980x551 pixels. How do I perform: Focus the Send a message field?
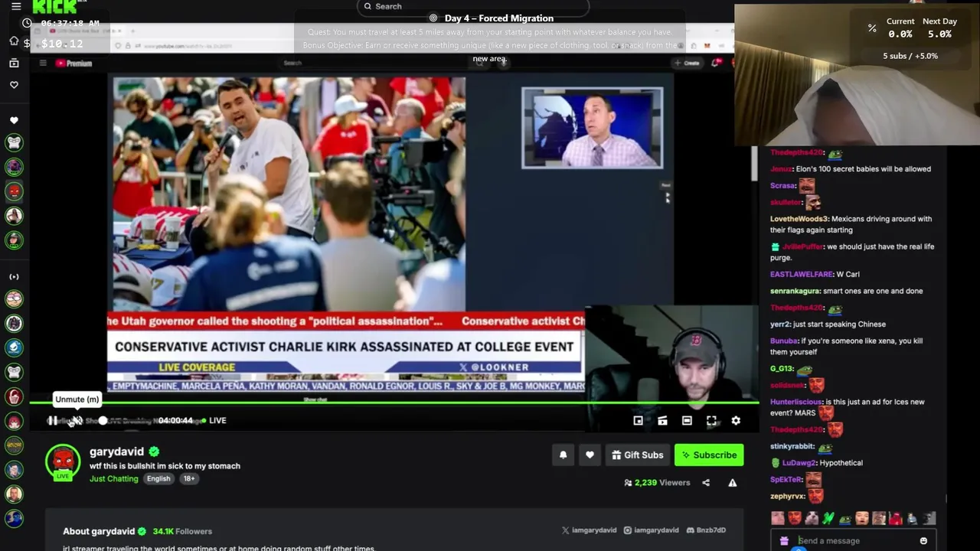[854, 540]
